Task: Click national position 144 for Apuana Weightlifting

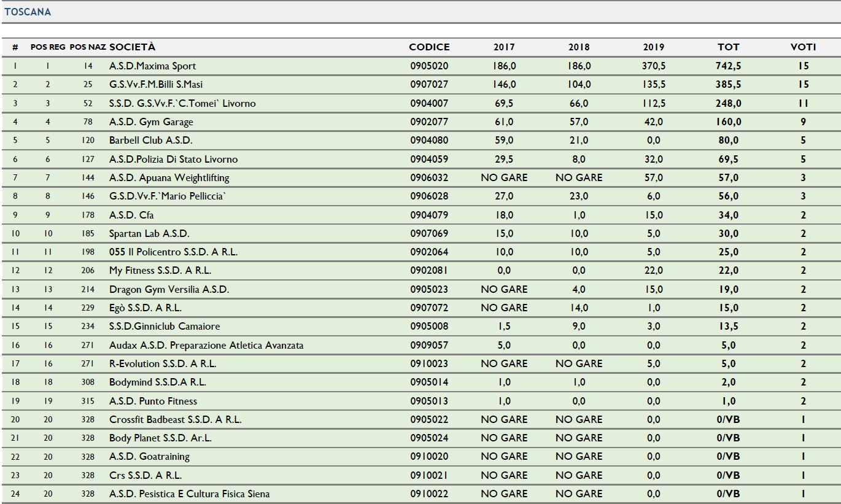Action: coord(88,177)
